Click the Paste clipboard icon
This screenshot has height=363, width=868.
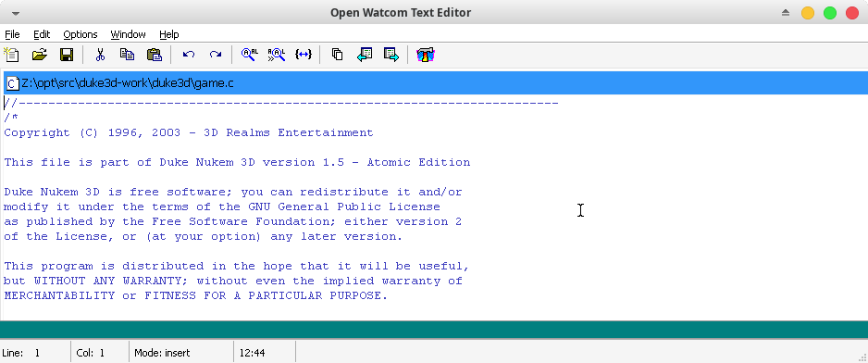pyautogui.click(x=154, y=55)
